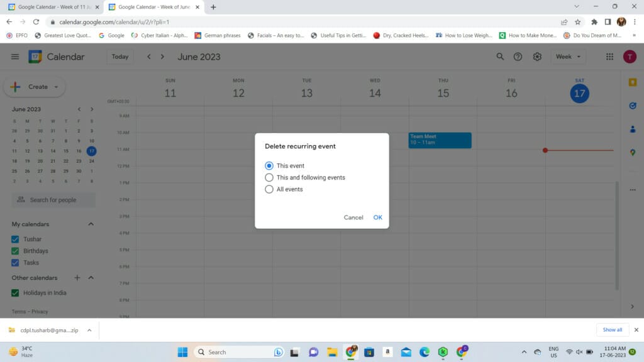
Task: Open the main menu hamburger icon
Action: click(x=15, y=57)
